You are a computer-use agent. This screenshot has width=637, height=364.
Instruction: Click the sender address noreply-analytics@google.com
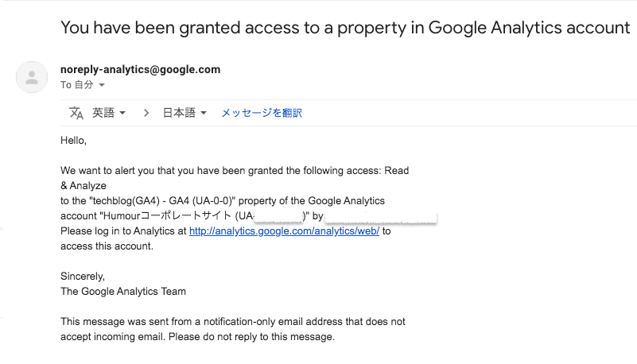click(140, 69)
